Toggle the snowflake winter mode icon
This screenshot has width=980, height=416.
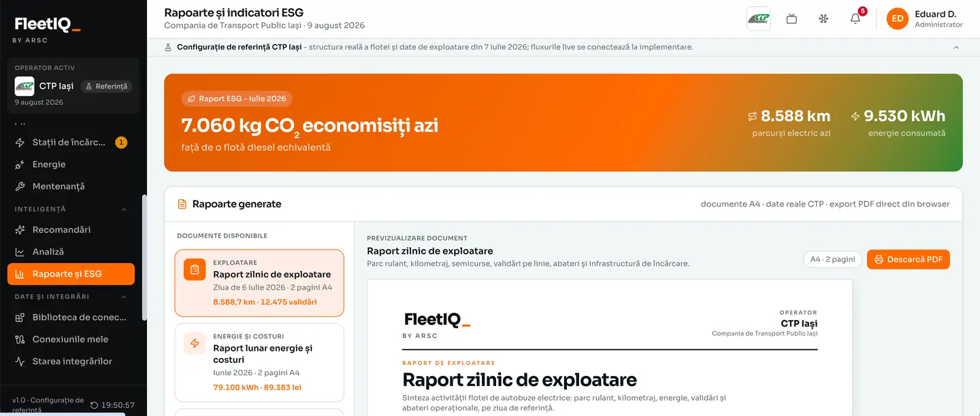pyautogui.click(x=823, y=19)
